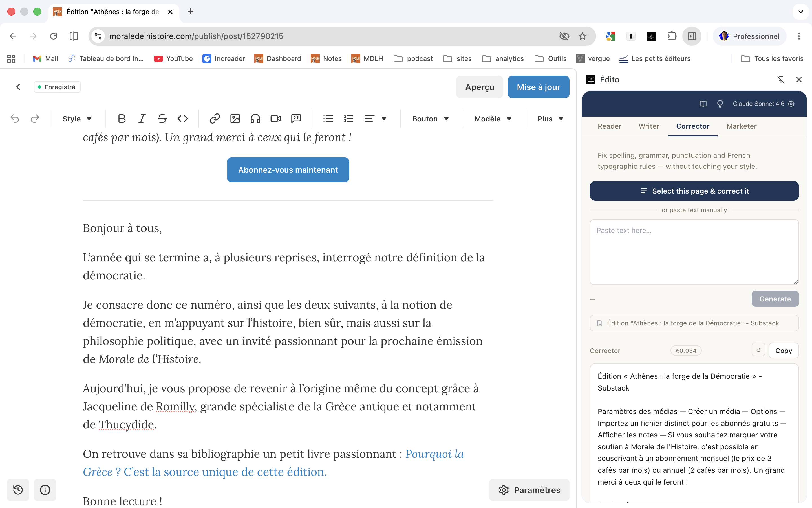
Task: Open the text alignment options
Action: [376, 119]
